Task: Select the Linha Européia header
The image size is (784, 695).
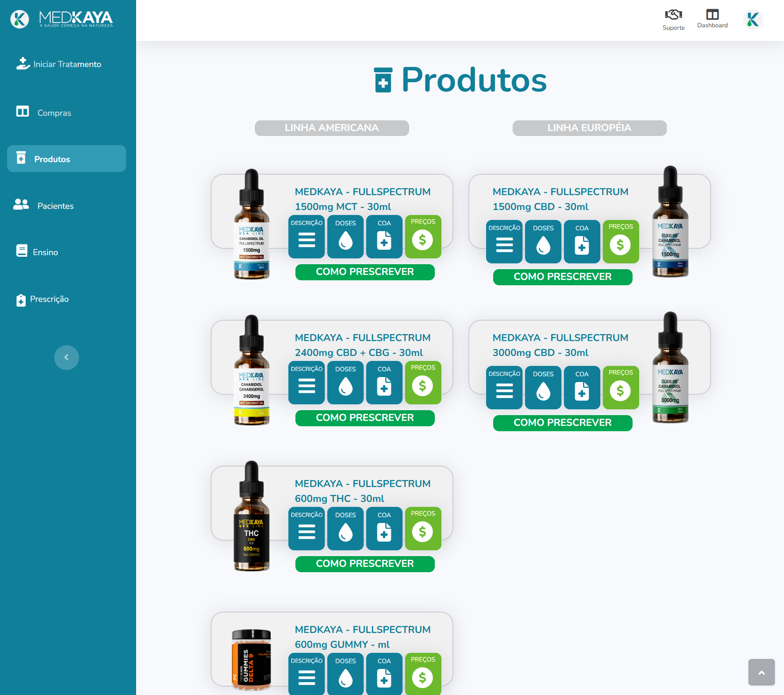Action: (590, 128)
